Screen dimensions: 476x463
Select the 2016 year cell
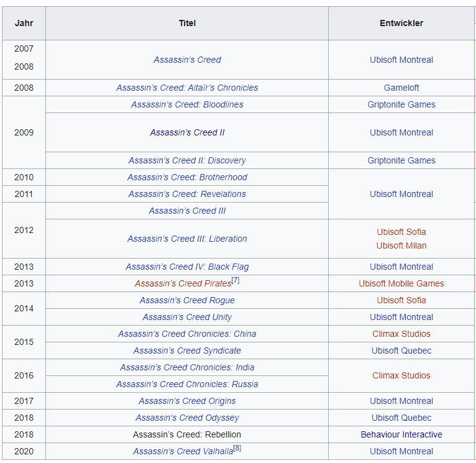(24, 375)
